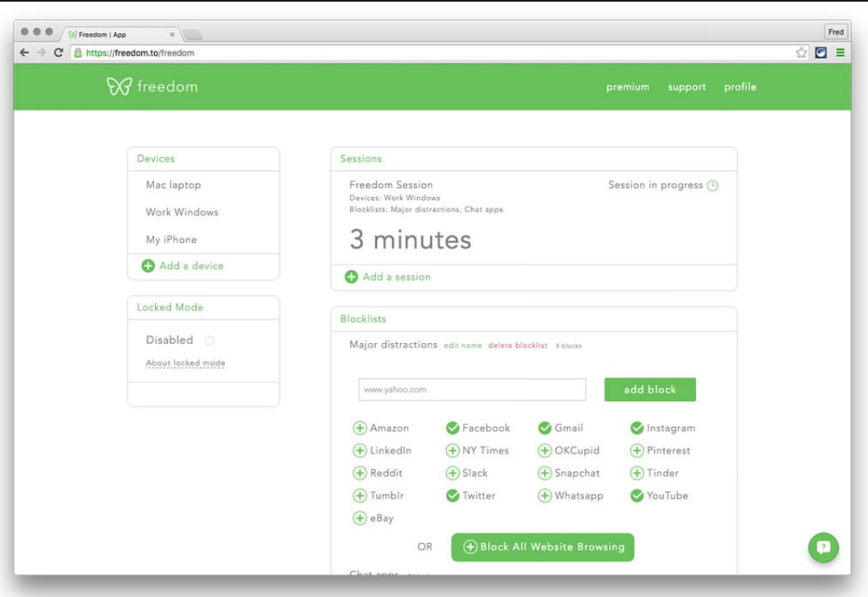Click the Freedom Session title
Image resolution: width=868 pixels, height=597 pixels.
click(390, 185)
